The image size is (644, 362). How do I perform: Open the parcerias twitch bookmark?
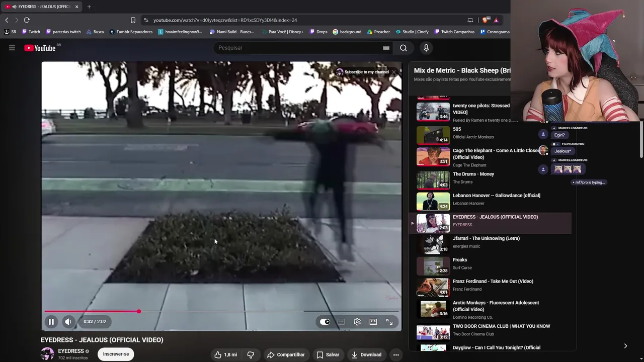point(63,32)
